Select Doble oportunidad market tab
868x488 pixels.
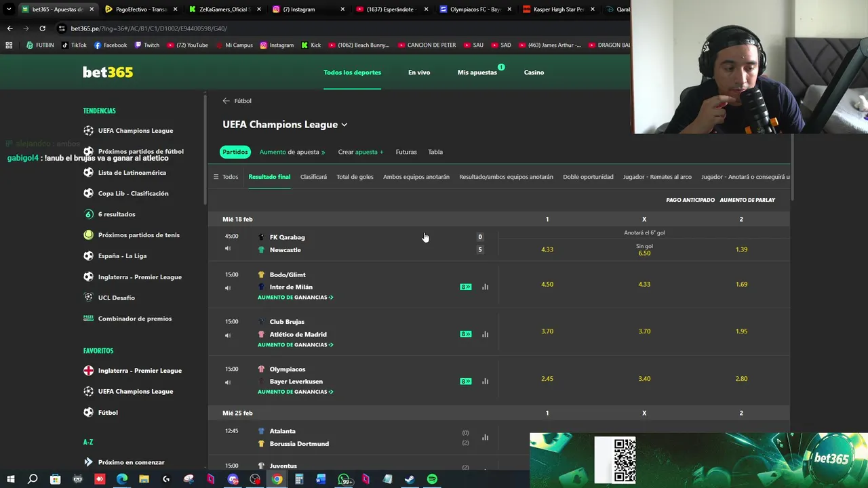tap(588, 177)
